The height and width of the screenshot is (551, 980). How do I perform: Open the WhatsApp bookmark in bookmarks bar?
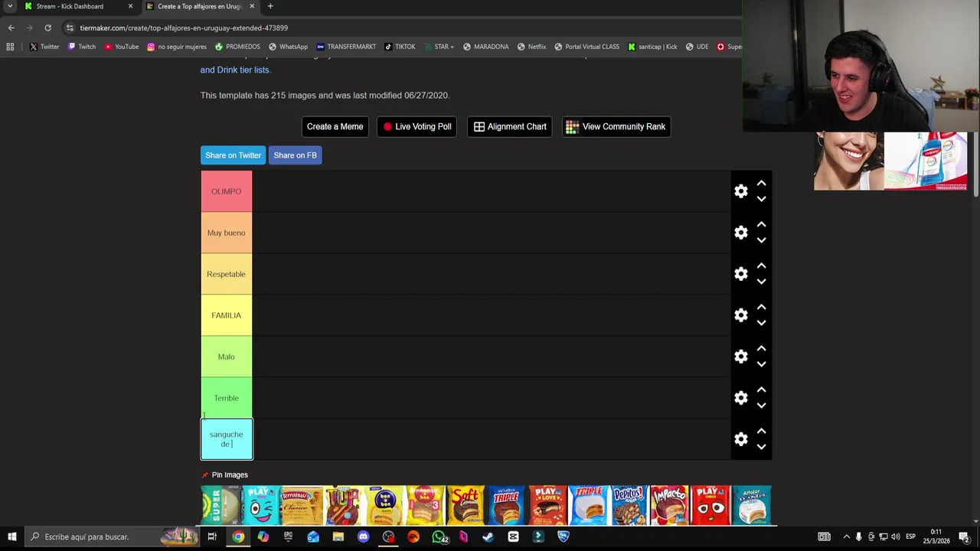tap(287, 47)
